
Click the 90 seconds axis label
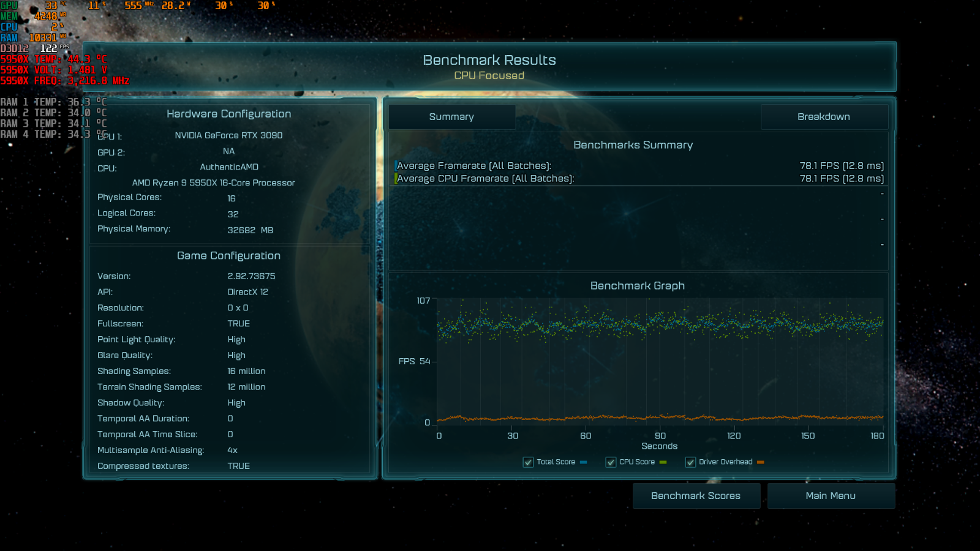pos(660,436)
